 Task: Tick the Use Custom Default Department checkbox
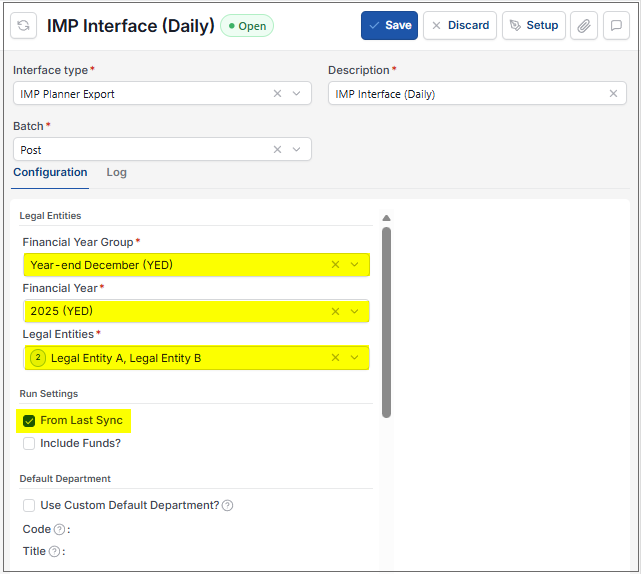pyautogui.click(x=29, y=506)
